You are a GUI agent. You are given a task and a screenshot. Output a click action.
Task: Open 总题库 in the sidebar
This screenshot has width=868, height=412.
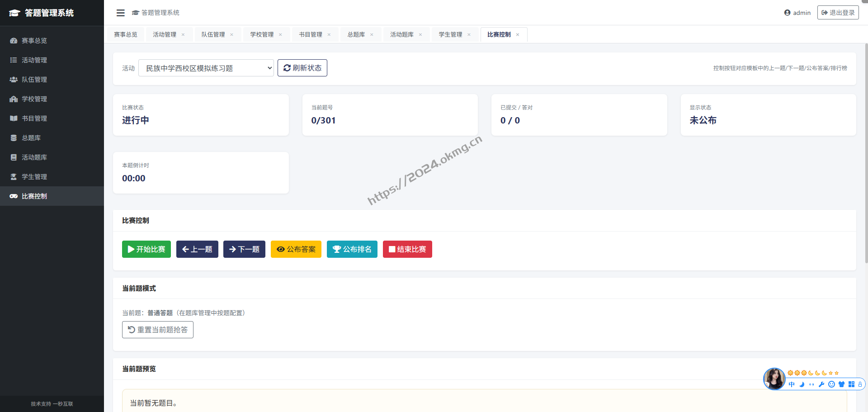pos(52,138)
